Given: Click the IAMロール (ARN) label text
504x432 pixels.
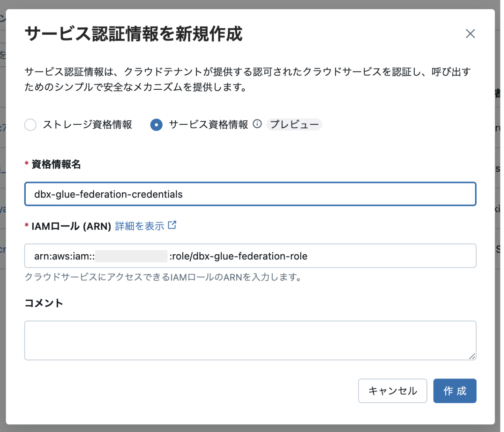Looking at the screenshot, I should click(x=71, y=226).
